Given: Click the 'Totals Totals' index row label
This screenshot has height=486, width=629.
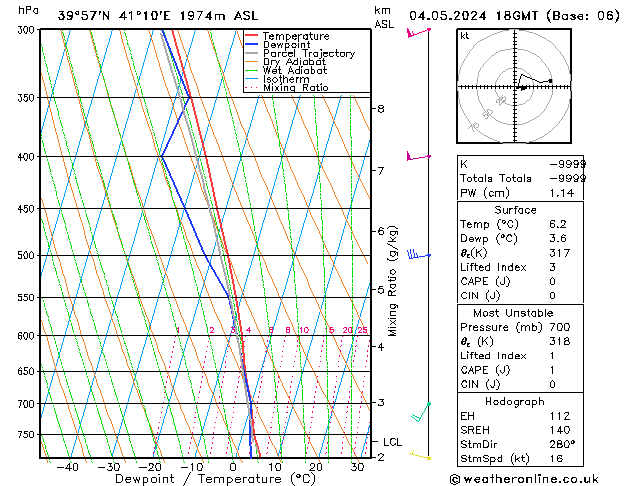Looking at the screenshot, I should [496, 178].
